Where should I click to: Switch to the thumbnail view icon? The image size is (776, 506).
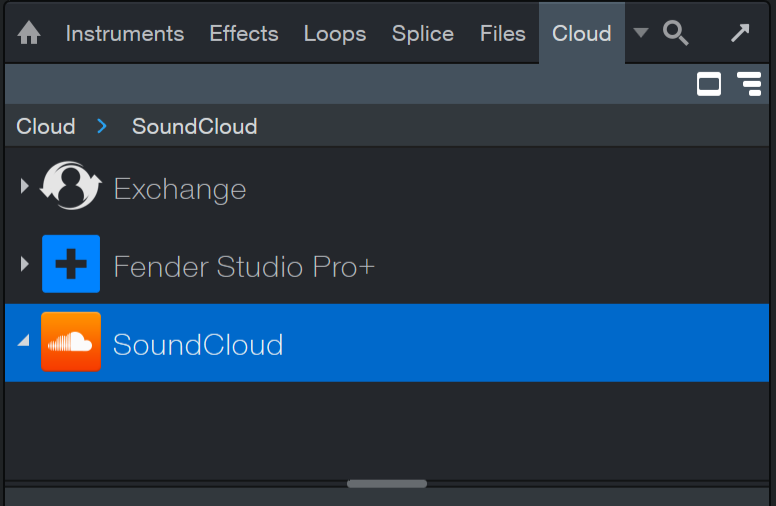click(709, 84)
